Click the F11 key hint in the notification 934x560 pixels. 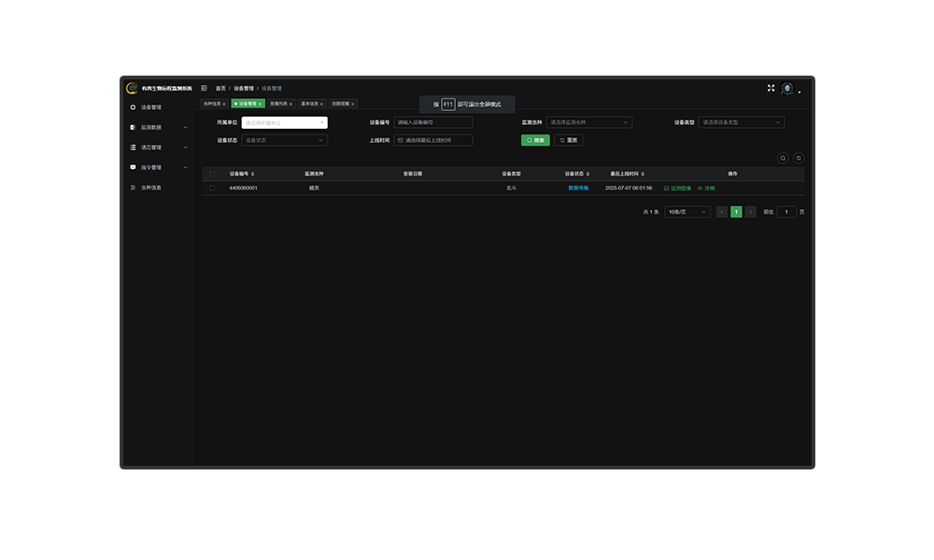click(x=448, y=105)
